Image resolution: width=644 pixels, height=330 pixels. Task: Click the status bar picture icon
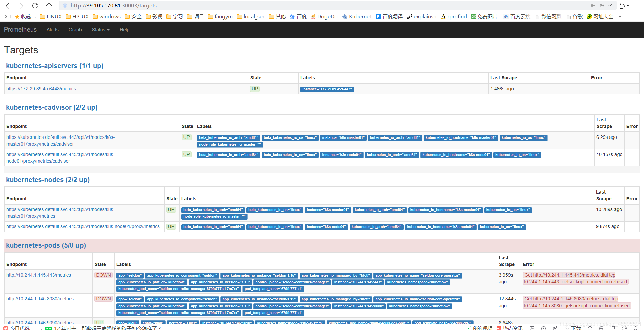click(x=532, y=328)
